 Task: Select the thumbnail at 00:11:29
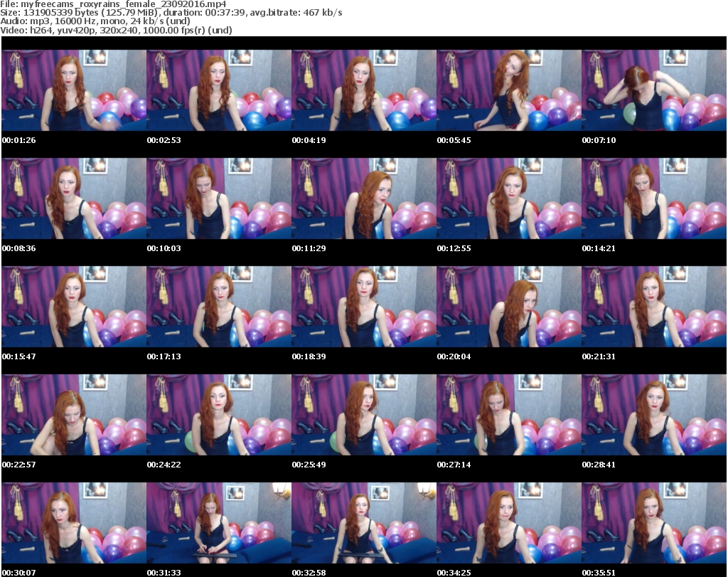coord(364,198)
